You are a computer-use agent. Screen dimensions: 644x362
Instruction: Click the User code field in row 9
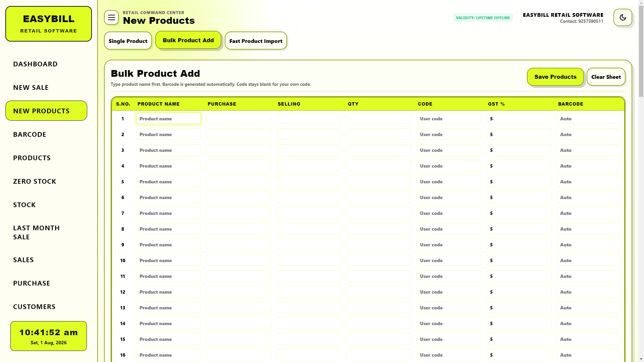point(449,245)
